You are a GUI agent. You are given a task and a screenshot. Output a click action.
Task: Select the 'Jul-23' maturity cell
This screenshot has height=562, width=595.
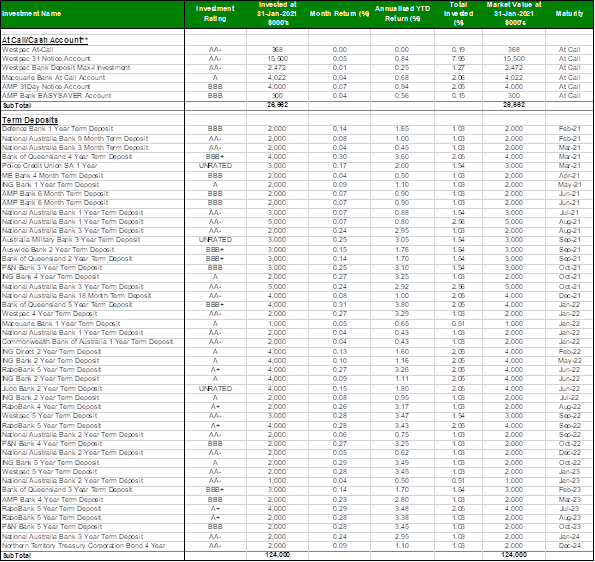pos(569,509)
